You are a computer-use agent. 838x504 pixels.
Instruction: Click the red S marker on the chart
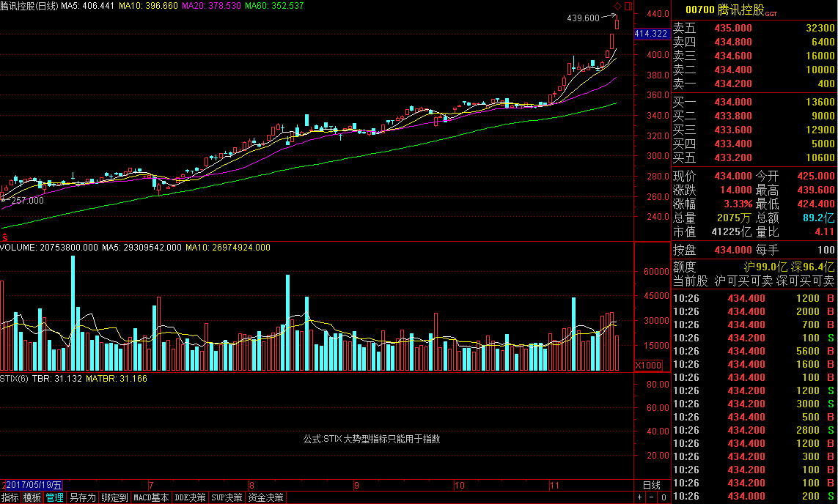pos(5,236)
